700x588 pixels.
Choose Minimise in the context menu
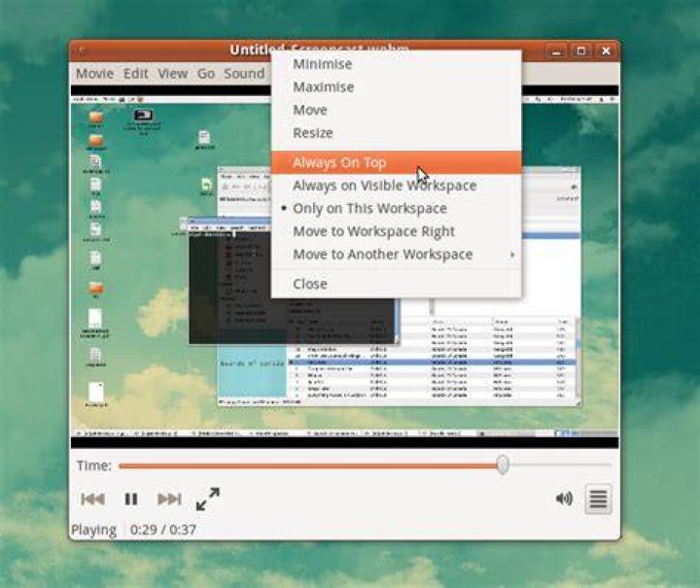396,64
